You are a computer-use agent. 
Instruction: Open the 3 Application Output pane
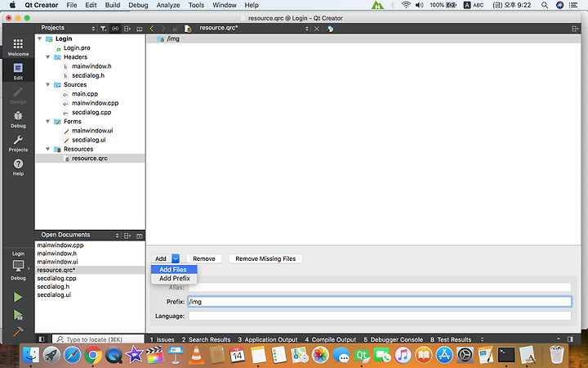click(268, 339)
